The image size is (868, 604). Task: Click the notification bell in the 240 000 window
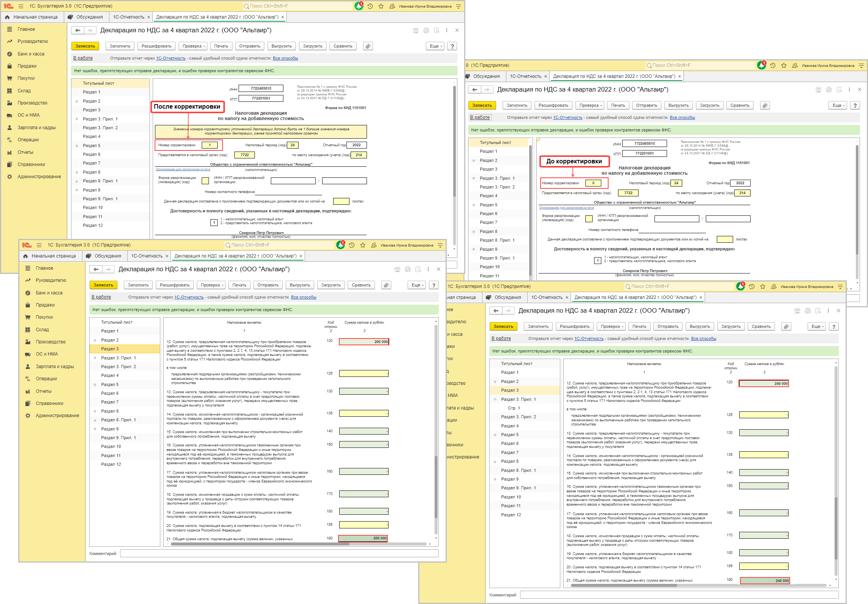click(x=740, y=286)
